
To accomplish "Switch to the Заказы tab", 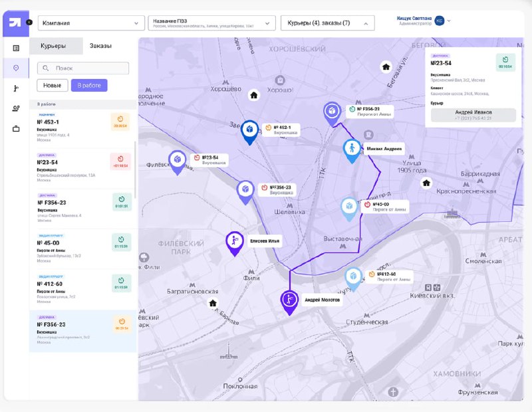I will point(101,46).
